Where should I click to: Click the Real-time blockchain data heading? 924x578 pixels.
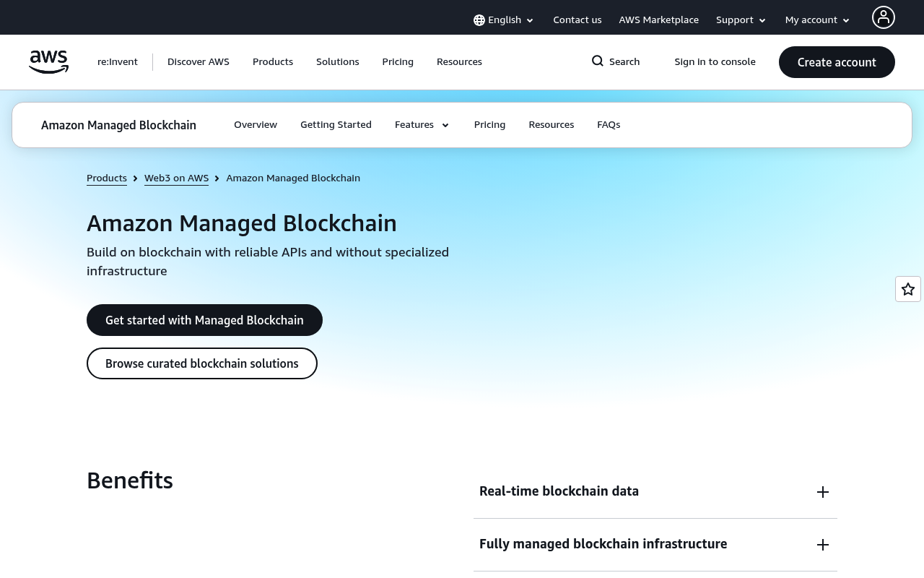click(559, 491)
